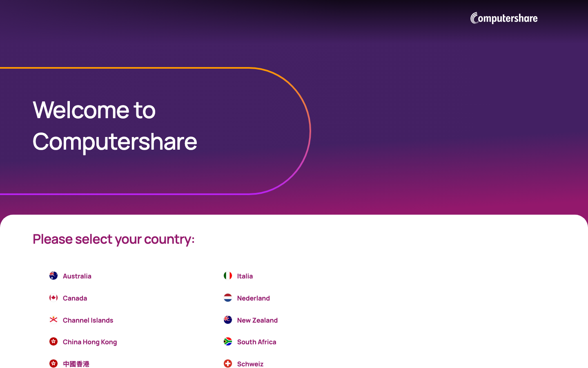Click the Canada flag icon

[x=53, y=298]
